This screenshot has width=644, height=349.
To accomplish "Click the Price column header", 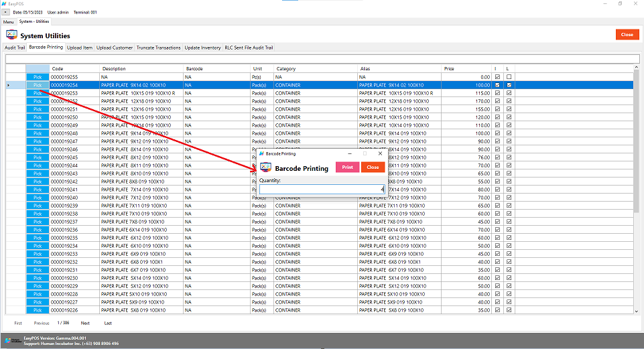I will 466,68.
